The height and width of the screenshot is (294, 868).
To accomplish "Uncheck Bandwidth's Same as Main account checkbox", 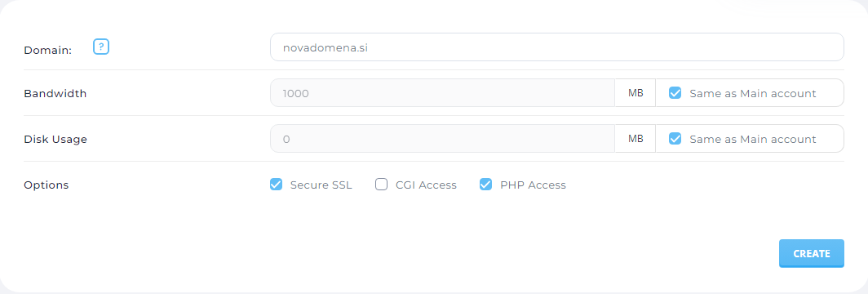I will tap(675, 93).
